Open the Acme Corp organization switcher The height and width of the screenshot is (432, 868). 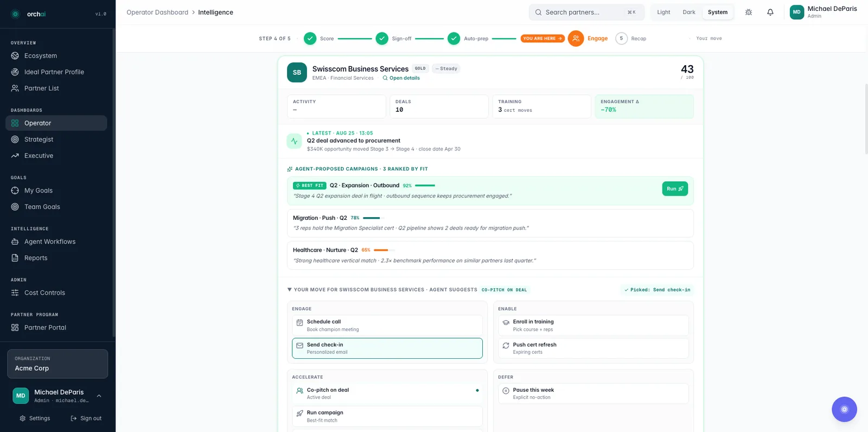(58, 364)
